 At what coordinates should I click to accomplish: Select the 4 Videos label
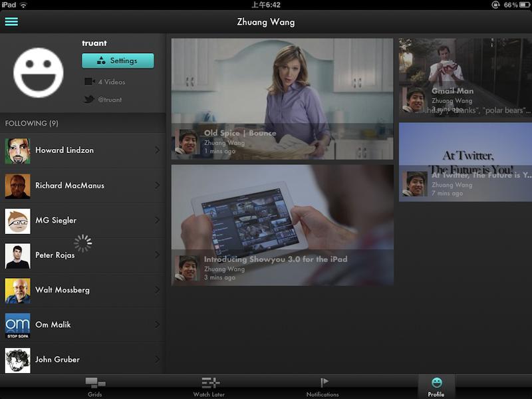(112, 82)
